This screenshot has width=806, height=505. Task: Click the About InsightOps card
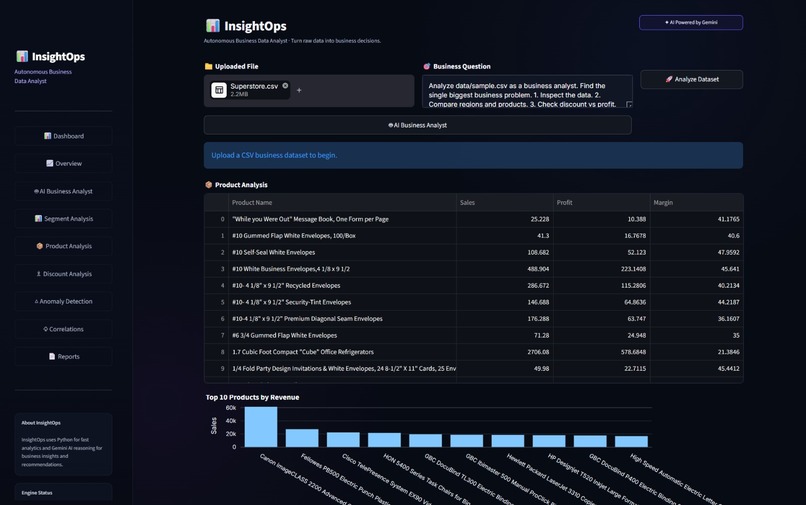(63, 444)
